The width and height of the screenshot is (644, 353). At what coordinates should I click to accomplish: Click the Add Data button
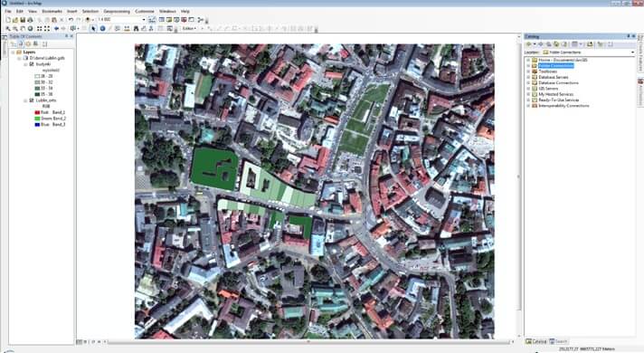coord(88,20)
